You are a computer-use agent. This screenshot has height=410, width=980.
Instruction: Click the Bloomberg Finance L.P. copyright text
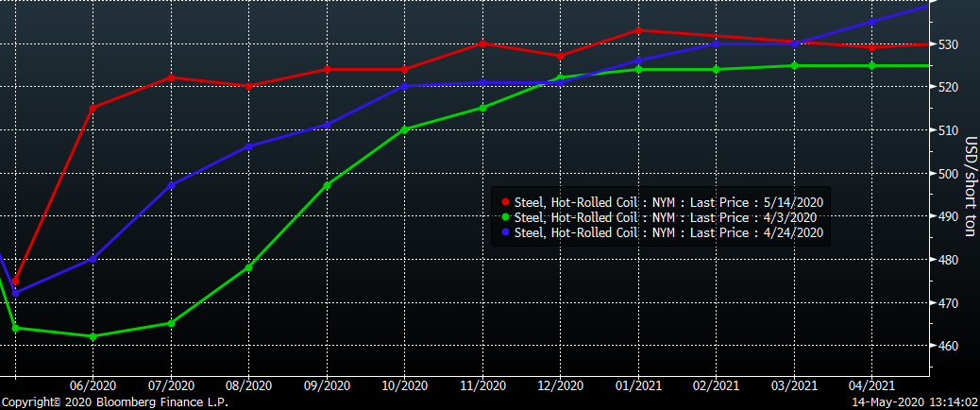pos(114,401)
